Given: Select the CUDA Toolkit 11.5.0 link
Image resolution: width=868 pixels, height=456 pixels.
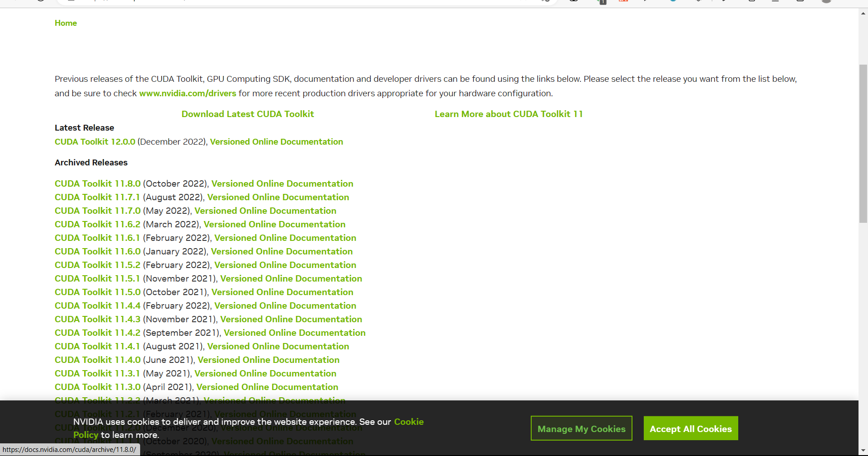Looking at the screenshot, I should (x=98, y=292).
